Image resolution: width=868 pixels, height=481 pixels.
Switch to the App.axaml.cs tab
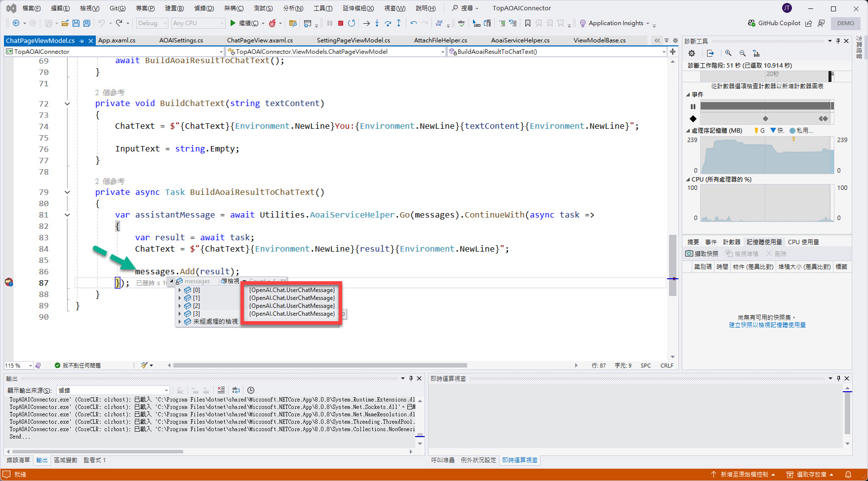point(117,40)
